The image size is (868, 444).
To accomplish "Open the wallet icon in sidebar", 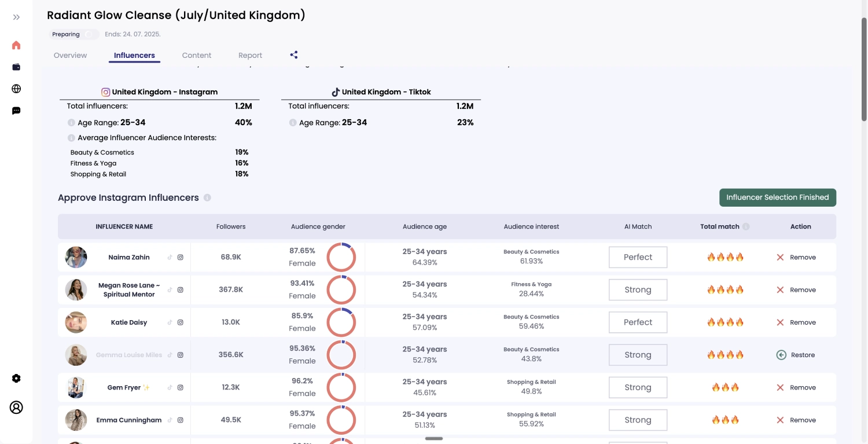I will click(x=16, y=67).
